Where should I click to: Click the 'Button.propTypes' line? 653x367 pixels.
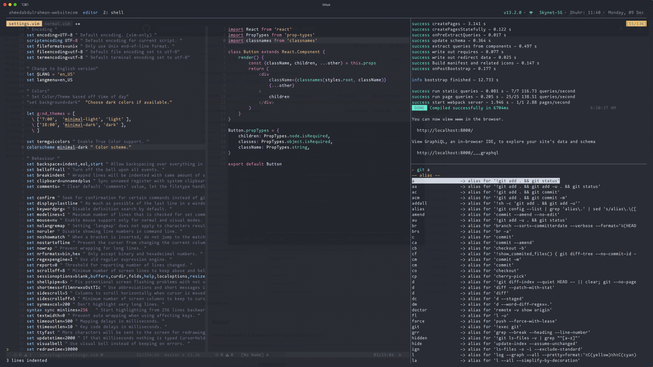[254, 130]
